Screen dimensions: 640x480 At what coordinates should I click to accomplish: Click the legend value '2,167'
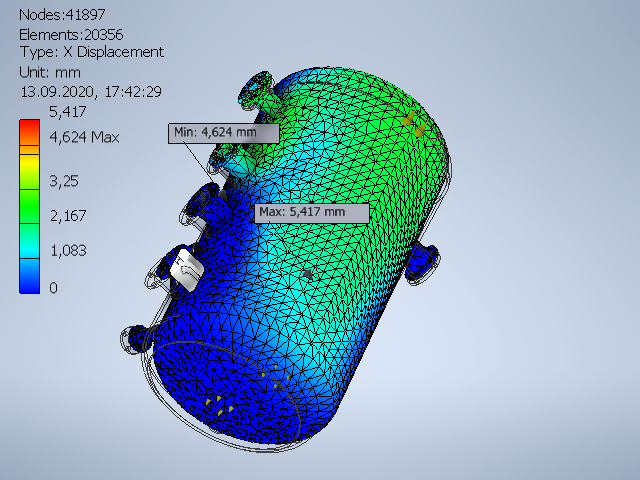click(x=68, y=216)
